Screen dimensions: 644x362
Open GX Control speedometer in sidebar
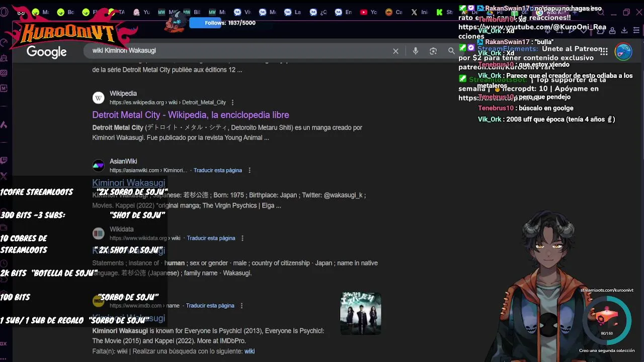[4, 43]
